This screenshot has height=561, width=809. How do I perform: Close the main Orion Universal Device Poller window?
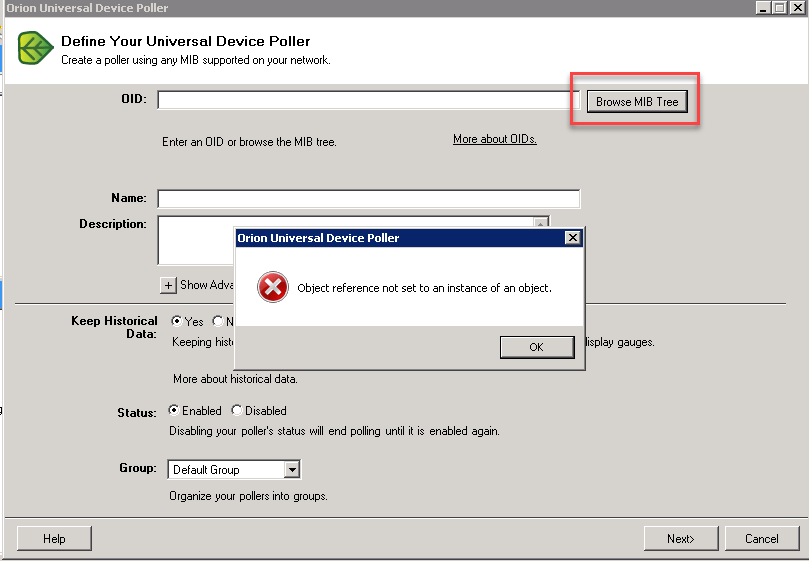coord(797,8)
